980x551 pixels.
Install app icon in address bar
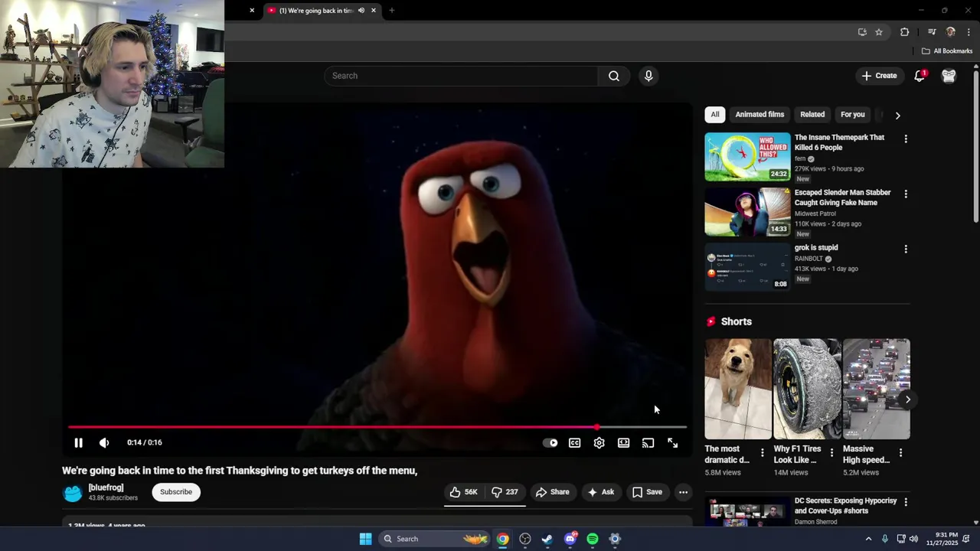862,32
